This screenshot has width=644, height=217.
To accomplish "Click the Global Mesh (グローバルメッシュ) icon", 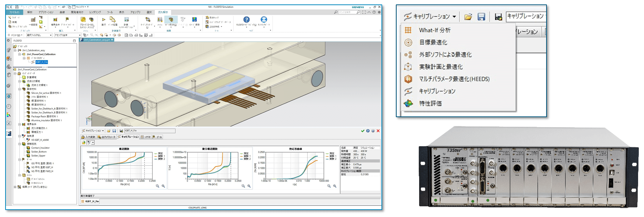I will point(83,20).
